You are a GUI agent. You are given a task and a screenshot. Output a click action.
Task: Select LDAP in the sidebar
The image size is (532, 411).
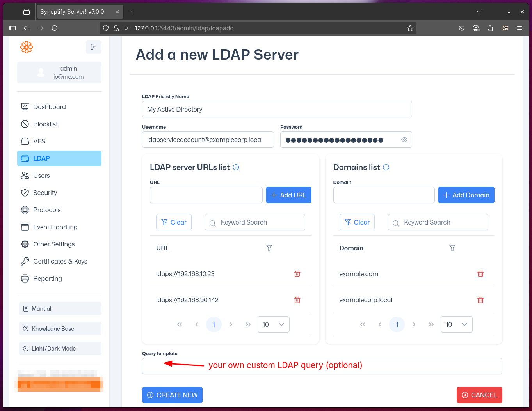(x=59, y=158)
